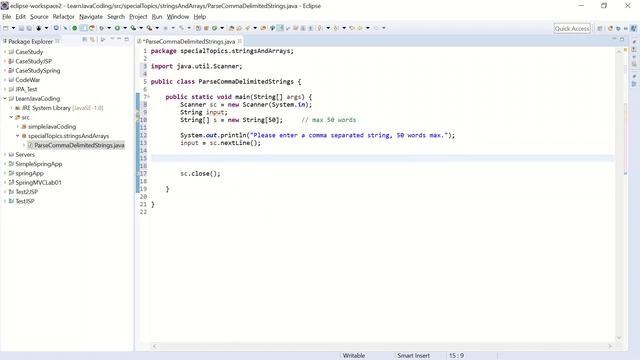The width and height of the screenshot is (640, 360).
Task: Click the Last Edit Location toolbar icon
Action: pos(352,28)
